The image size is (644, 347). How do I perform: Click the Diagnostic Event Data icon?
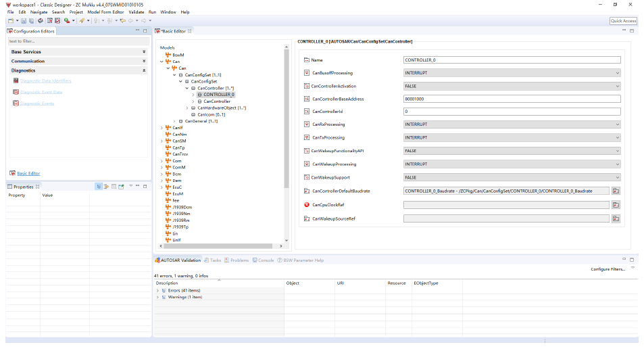(x=16, y=92)
